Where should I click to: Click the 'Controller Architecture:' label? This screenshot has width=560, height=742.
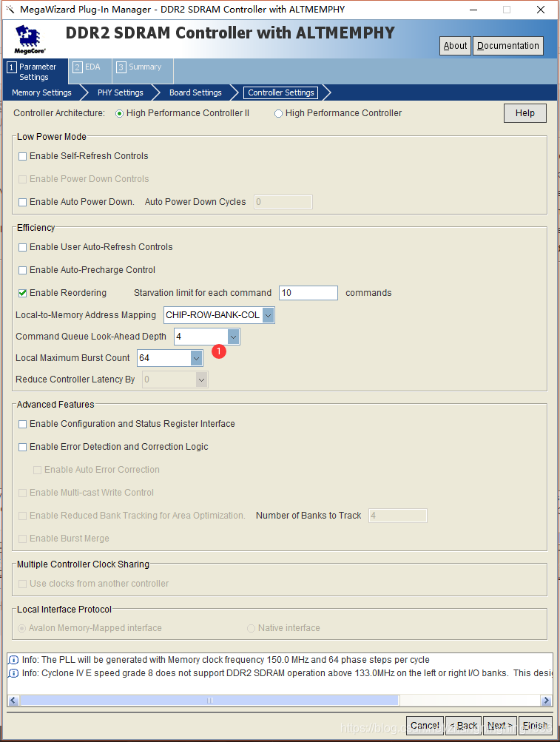pyautogui.click(x=59, y=113)
